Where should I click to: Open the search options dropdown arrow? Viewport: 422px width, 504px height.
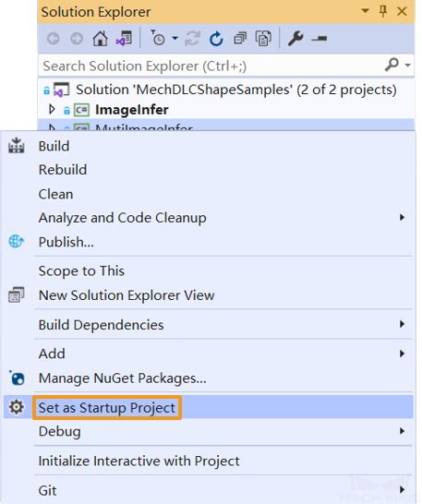tap(408, 65)
